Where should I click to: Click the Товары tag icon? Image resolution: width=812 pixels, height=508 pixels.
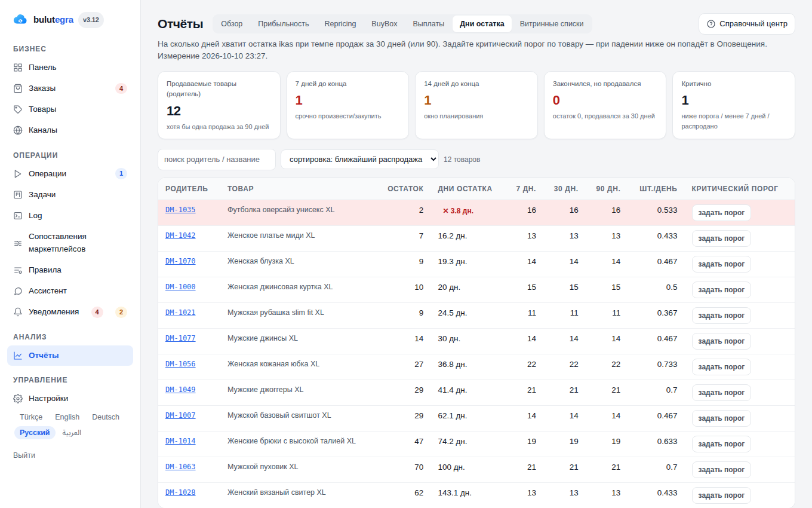point(18,109)
